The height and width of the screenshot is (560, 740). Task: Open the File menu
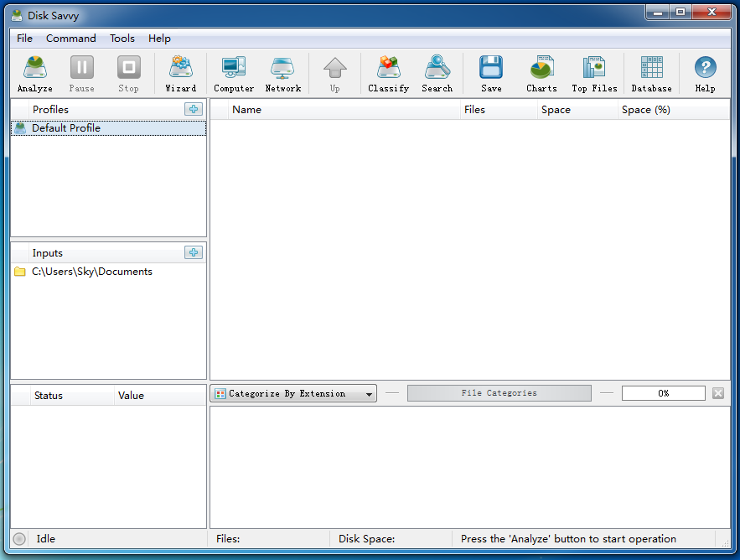(24, 39)
